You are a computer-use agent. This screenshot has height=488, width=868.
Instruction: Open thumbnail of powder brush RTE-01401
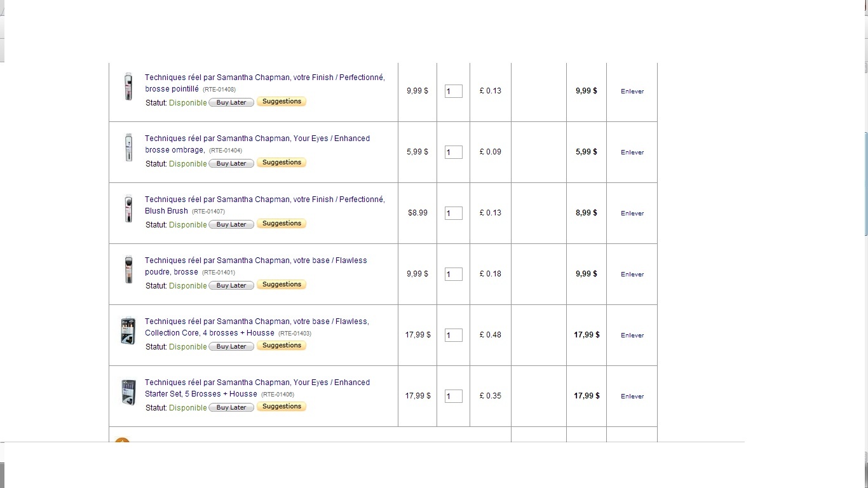[x=128, y=269]
